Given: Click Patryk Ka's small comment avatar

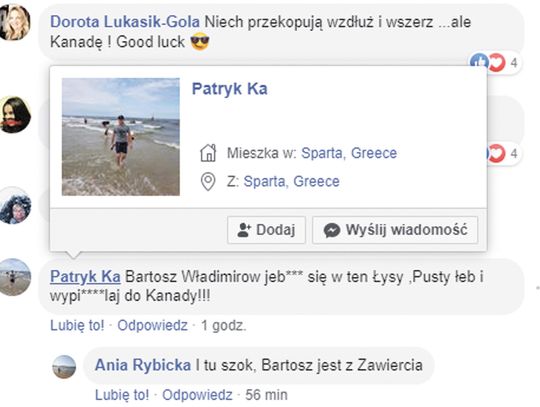Looking at the screenshot, I should pyautogui.click(x=15, y=277).
